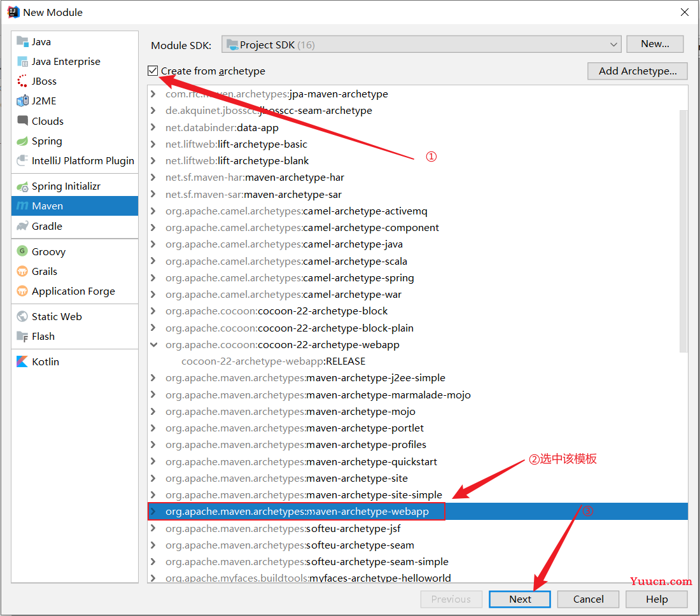Expand lift-archetype-basic entry
700x616 pixels.
(153, 144)
